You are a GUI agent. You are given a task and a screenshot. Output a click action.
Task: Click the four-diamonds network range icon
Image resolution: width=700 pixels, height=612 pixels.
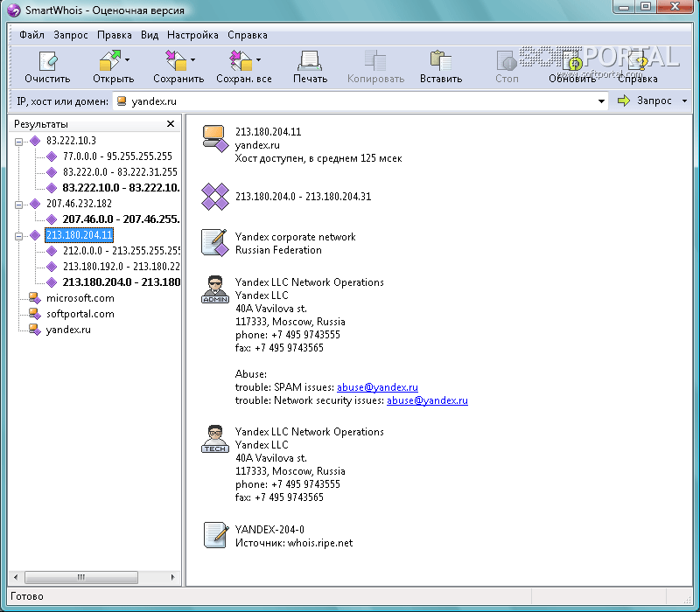coord(215,197)
